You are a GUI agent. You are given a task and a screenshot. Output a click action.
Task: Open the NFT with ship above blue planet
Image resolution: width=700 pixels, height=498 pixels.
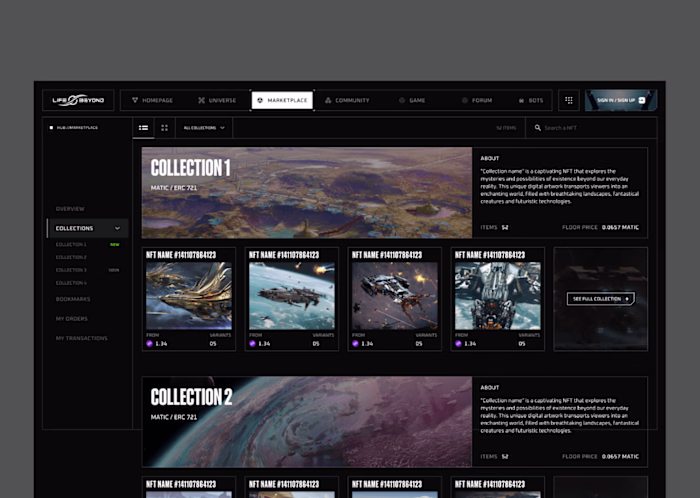tap(292, 296)
